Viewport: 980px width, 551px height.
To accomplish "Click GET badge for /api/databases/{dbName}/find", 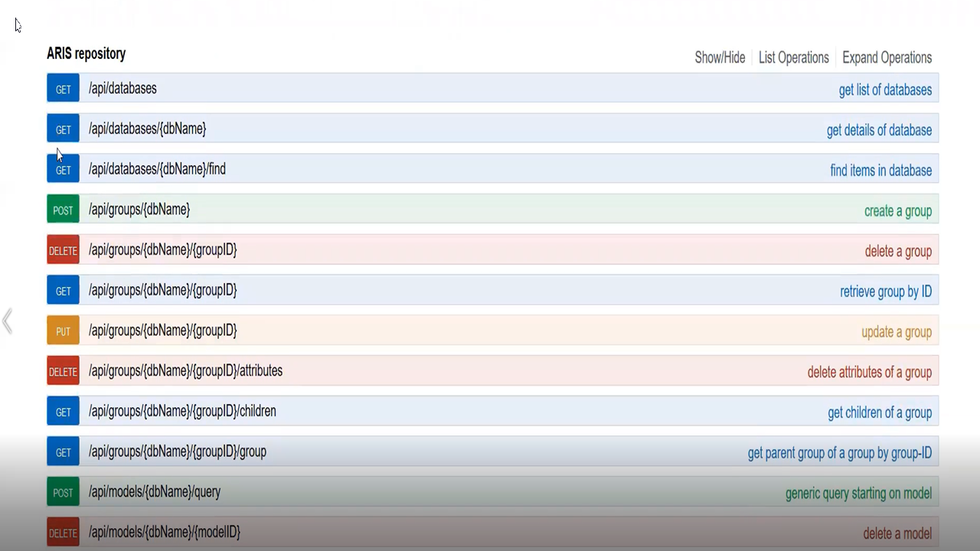I will pos(63,170).
